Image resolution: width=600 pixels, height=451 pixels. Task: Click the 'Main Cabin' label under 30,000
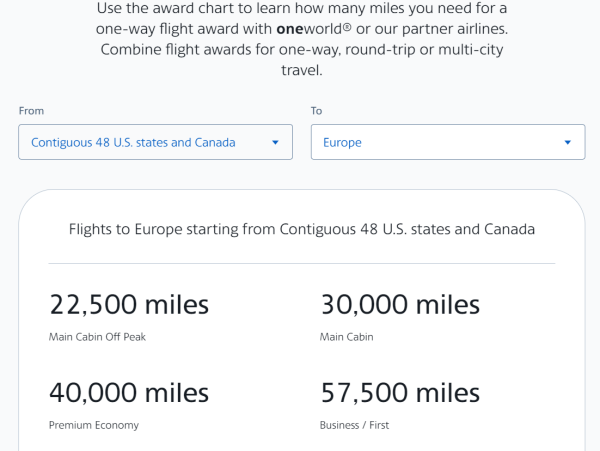tap(346, 337)
